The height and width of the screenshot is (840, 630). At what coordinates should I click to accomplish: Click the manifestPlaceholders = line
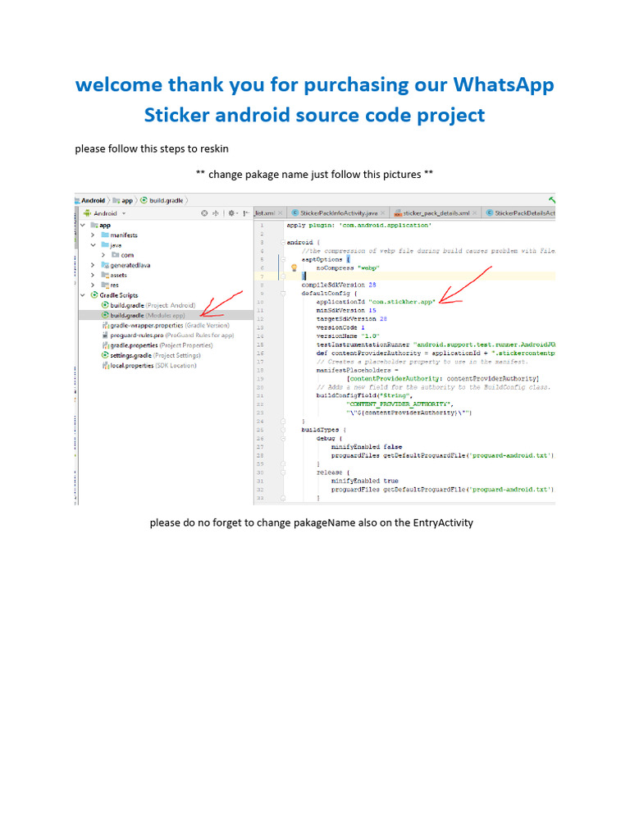click(x=358, y=370)
